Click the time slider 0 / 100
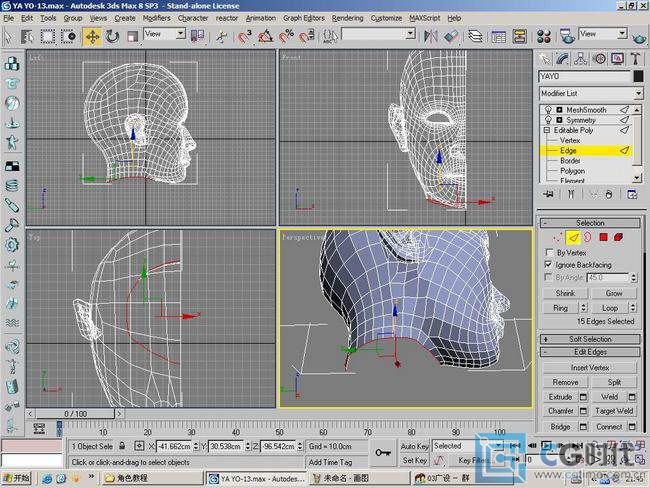650x488 pixels. [x=75, y=414]
